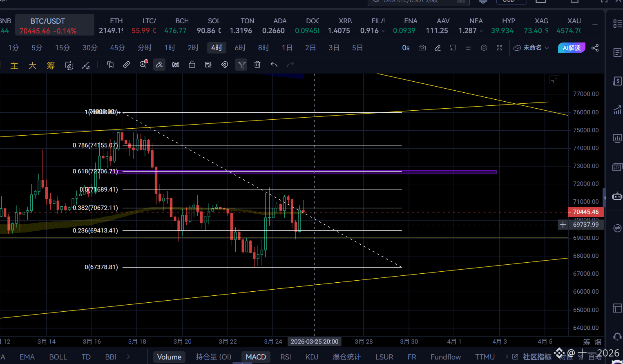Select the 分时 timeframe
The width and height of the screenshot is (623, 364).
point(145,48)
